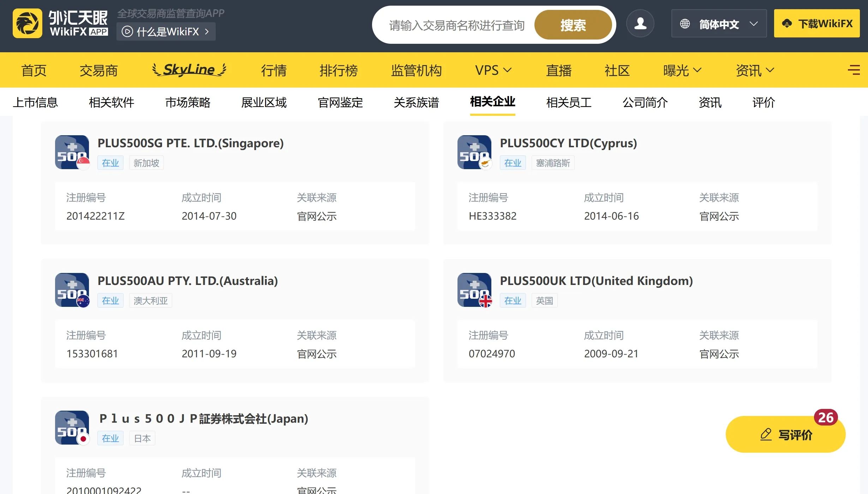Switch to the 评价 reviews tab

764,102
